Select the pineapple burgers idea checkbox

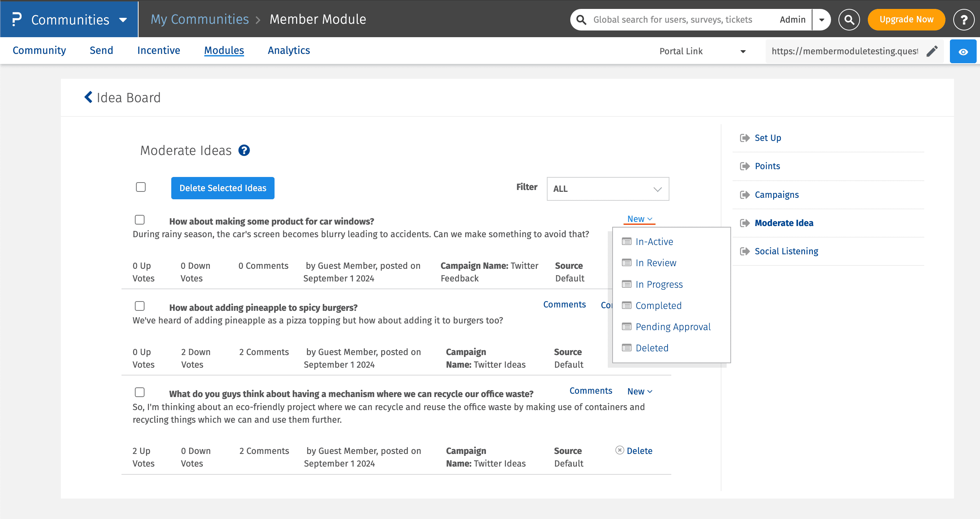pyautogui.click(x=140, y=306)
